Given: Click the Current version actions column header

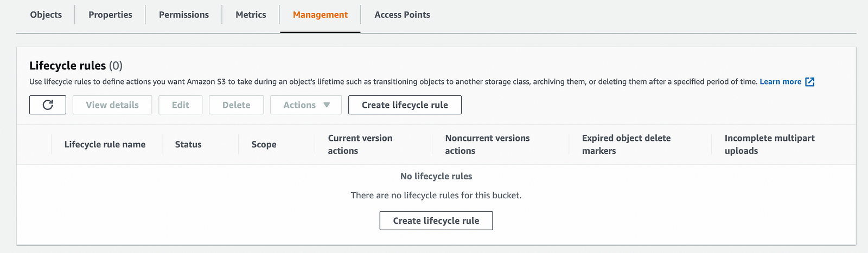Looking at the screenshot, I should (x=360, y=145).
